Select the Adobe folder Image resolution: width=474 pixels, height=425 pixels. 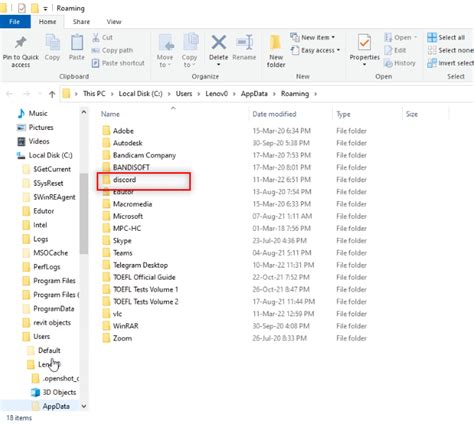(123, 131)
